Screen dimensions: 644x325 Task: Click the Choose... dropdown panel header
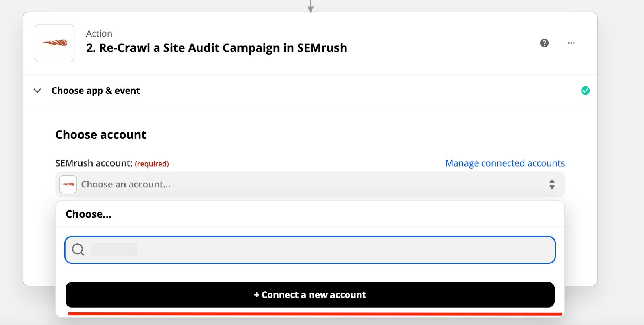tap(89, 214)
